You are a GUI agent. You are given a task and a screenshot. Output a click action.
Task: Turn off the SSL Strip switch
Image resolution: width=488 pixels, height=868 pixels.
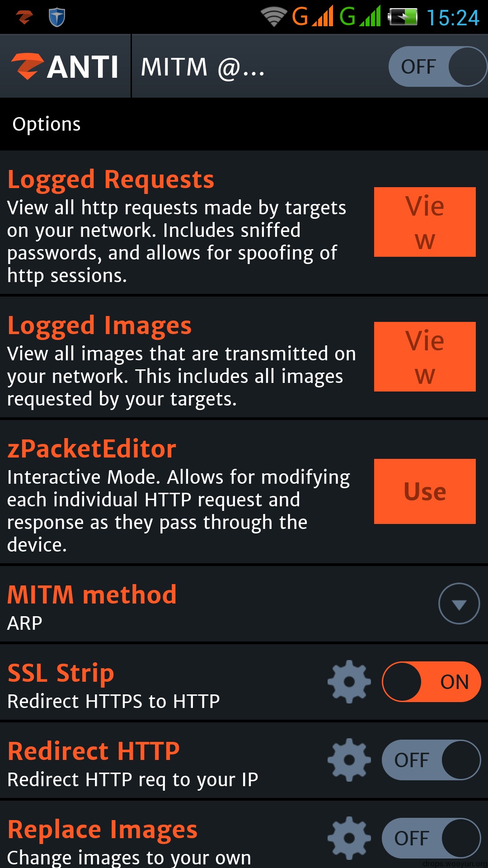pyautogui.click(x=431, y=682)
